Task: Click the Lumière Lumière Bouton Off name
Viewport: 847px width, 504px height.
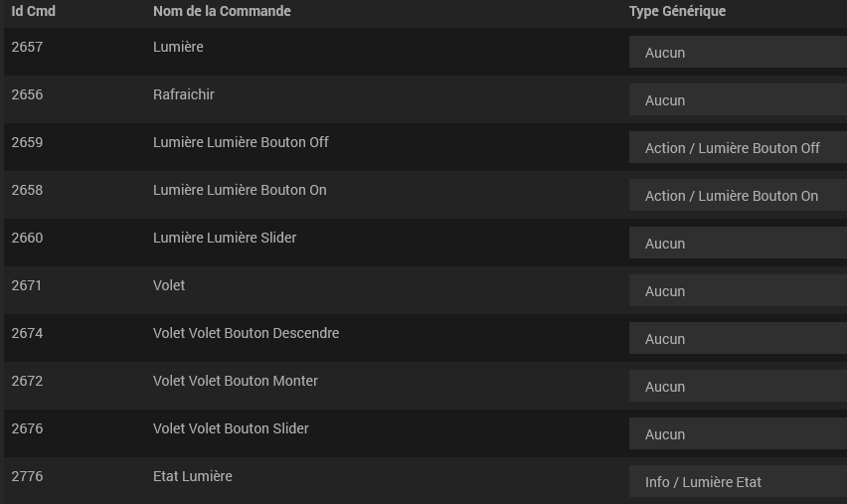Action: [x=241, y=142]
